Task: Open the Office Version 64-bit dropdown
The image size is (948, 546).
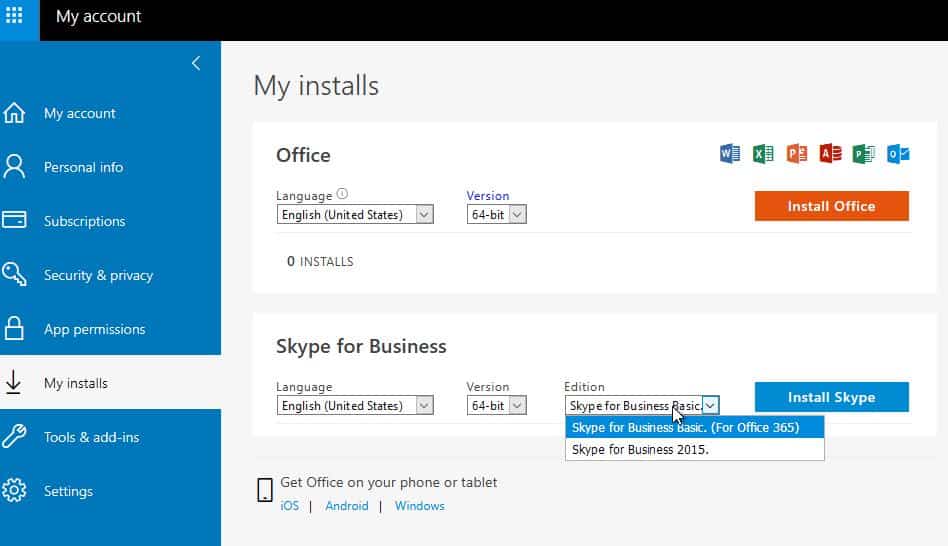Action: (x=496, y=215)
